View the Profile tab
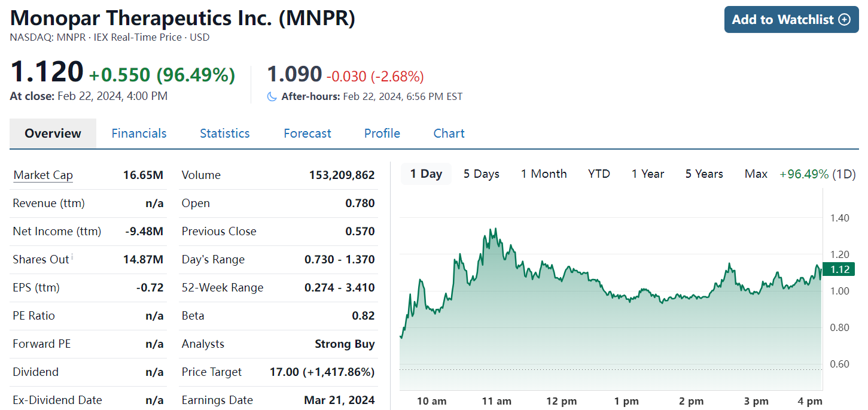The height and width of the screenshot is (410, 868). 382,133
